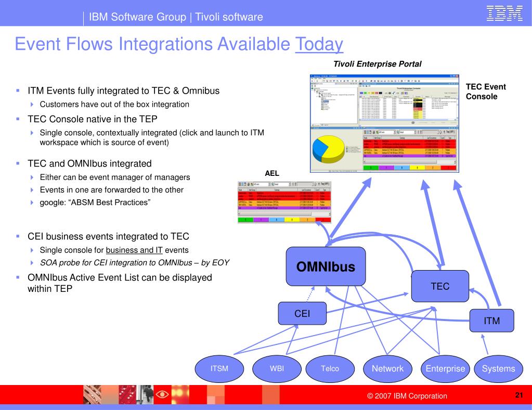Click the underlined word "Today" in the title
The width and height of the screenshot is (532, 410).
tap(319, 44)
